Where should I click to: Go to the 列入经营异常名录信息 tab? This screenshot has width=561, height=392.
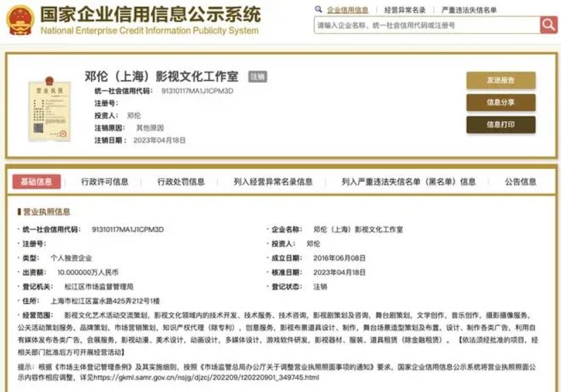tap(273, 181)
